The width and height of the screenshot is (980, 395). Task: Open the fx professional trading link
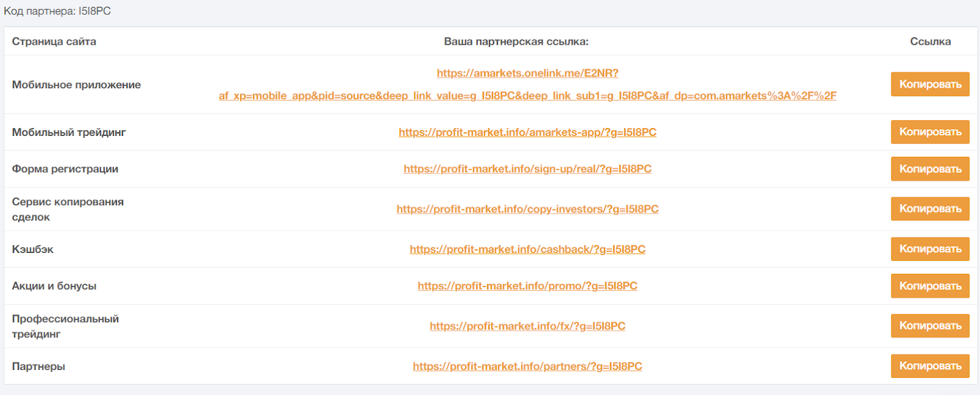tap(527, 326)
